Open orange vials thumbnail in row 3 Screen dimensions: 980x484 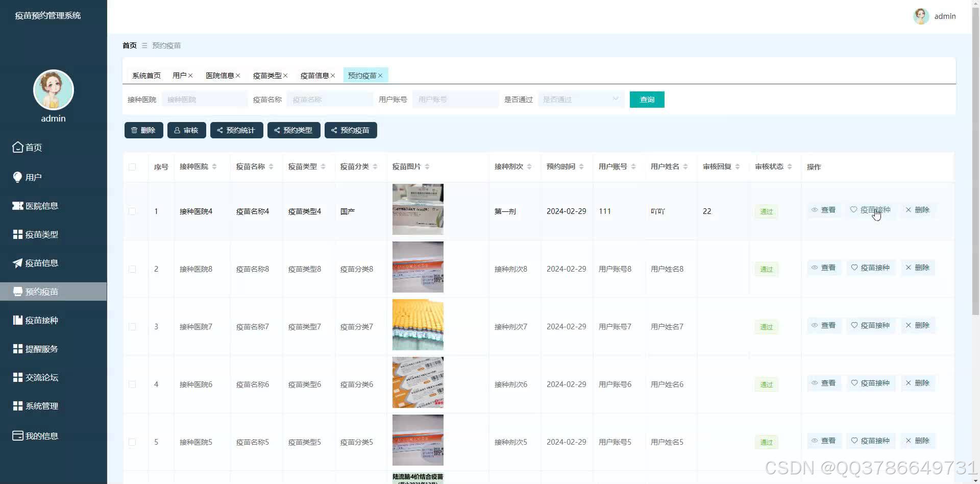pos(418,325)
